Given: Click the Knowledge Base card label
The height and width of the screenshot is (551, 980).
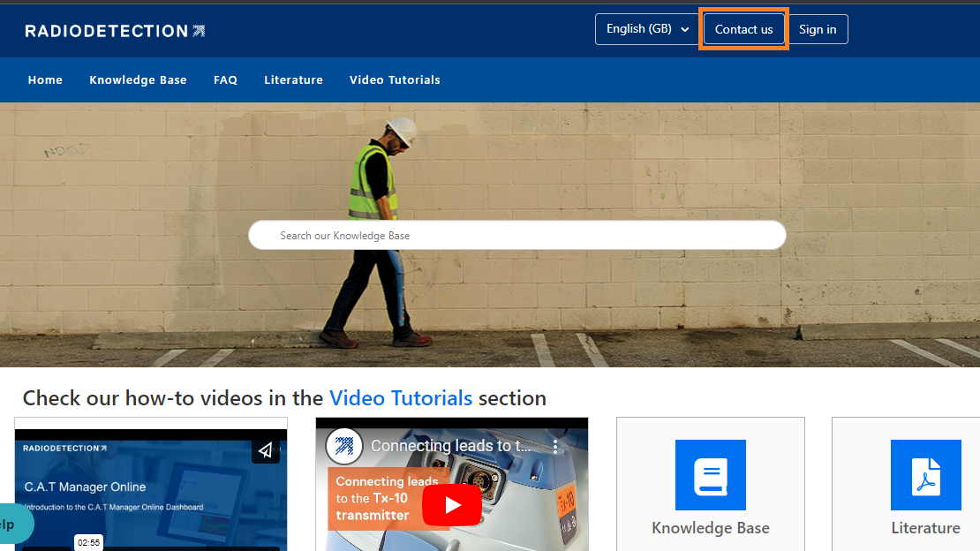Looking at the screenshot, I should click(711, 528).
